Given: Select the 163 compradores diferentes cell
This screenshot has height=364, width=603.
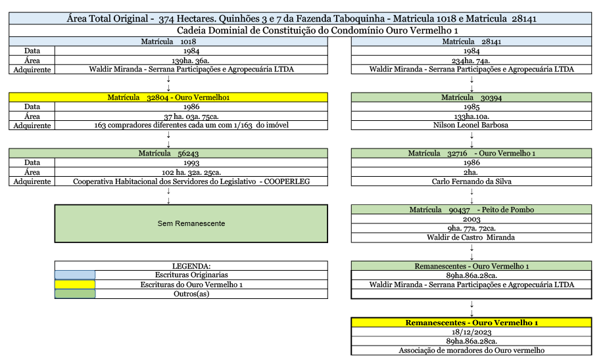Looking at the screenshot, I should [191, 125].
